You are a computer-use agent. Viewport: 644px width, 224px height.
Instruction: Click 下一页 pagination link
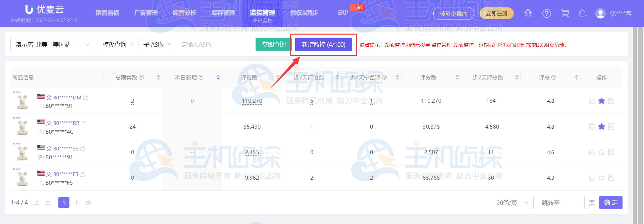[83, 203]
